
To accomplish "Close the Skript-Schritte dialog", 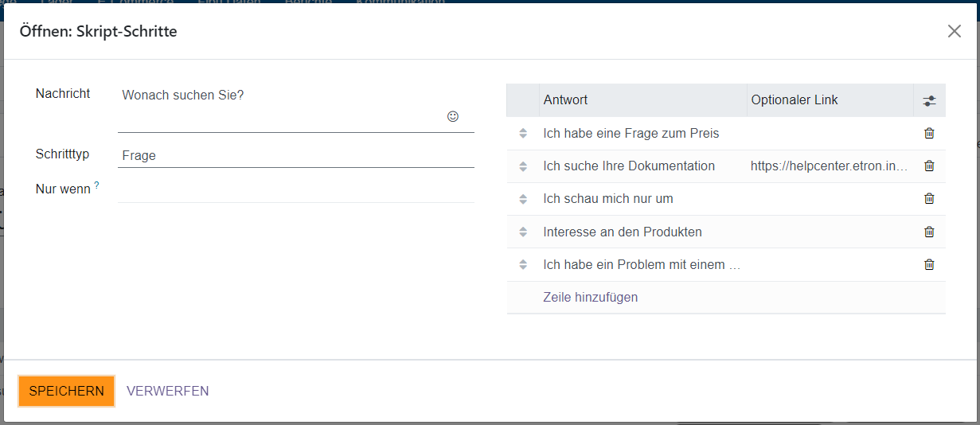I will [954, 31].
